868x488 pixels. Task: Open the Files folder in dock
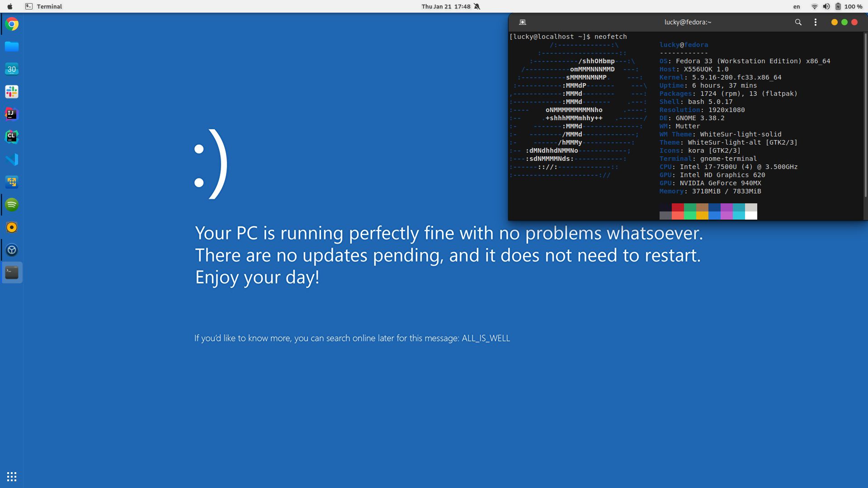(12, 47)
